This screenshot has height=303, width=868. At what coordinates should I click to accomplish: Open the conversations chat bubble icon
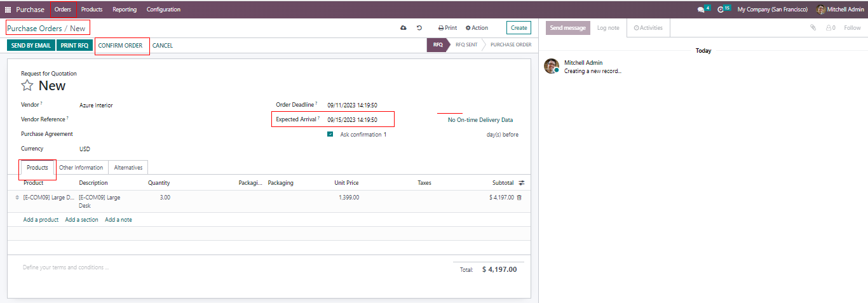[701, 10]
